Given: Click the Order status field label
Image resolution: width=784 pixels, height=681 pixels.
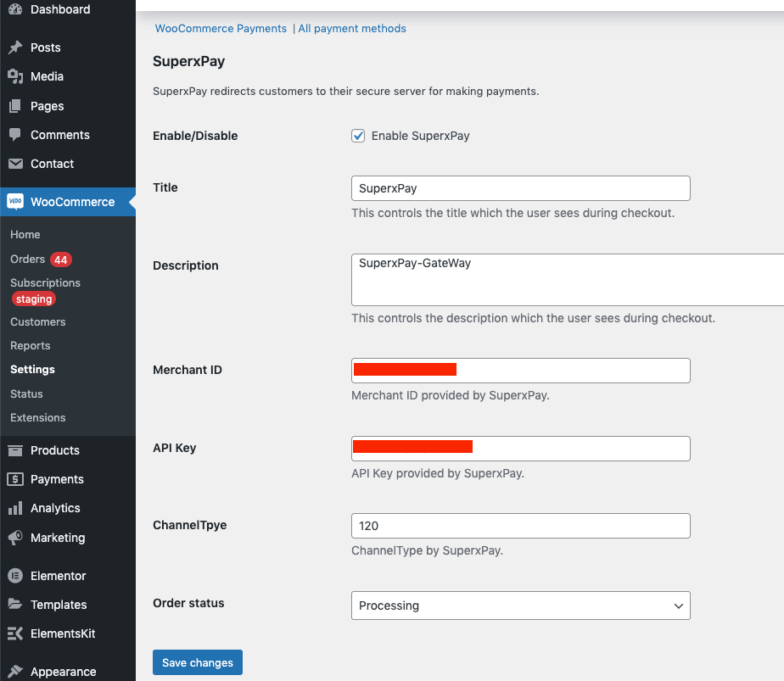Looking at the screenshot, I should click(x=188, y=603).
